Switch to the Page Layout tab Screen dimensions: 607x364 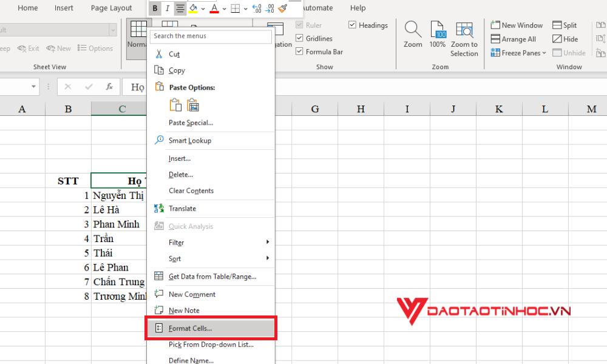[110, 8]
